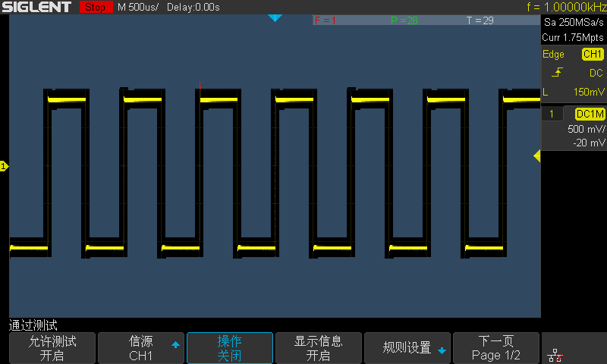Click the total count T = 29

(480, 20)
